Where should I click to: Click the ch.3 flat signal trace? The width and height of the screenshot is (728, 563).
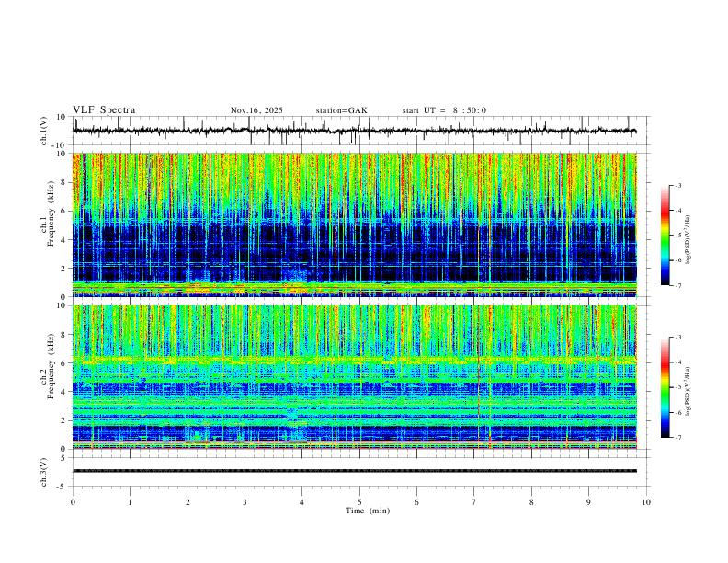(355, 471)
